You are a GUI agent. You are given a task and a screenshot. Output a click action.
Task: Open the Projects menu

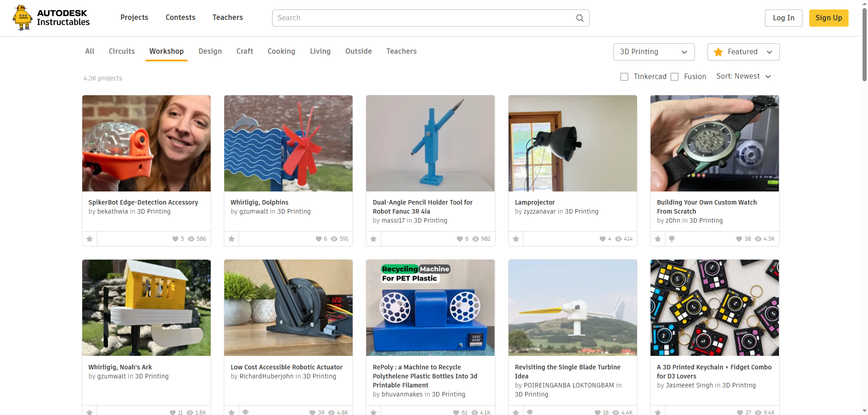click(134, 18)
